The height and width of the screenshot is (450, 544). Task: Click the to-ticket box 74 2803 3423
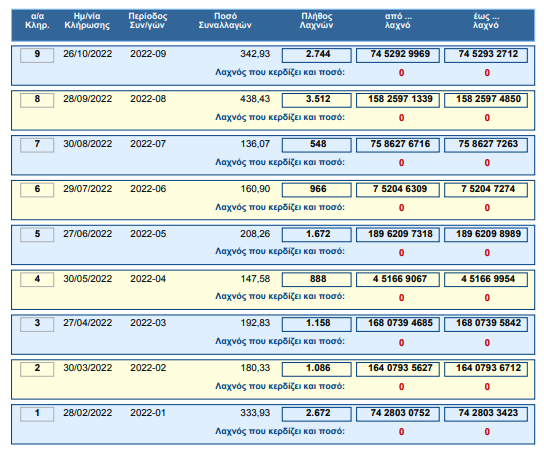pos(486,414)
